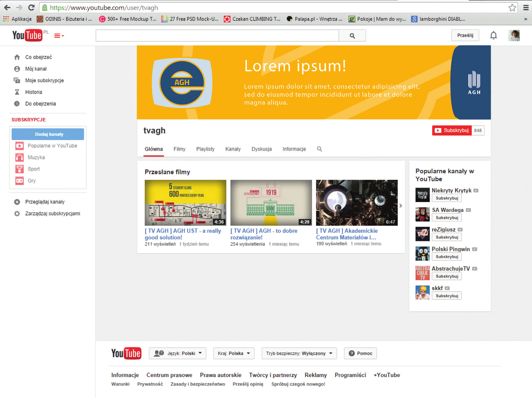Toggle the guide menu icon beside logo

pos(59,36)
